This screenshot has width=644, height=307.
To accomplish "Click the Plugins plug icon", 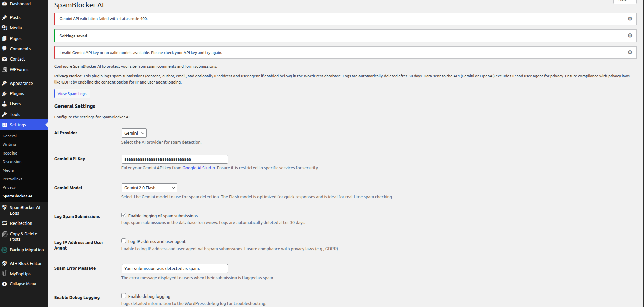I will 4,94.
